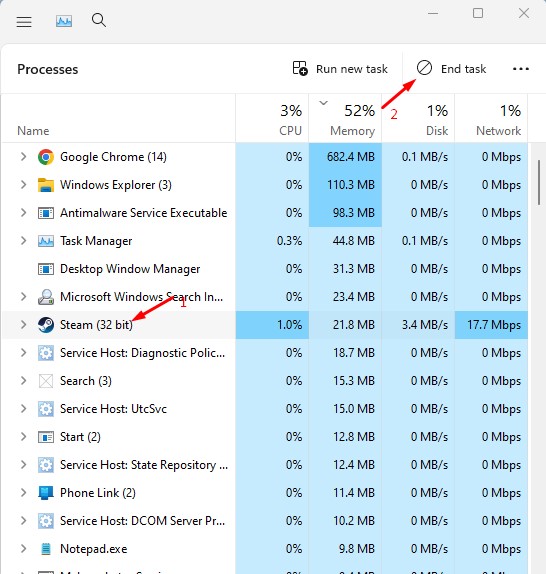Click the End task button label
This screenshot has width=546, height=574.
tap(463, 69)
